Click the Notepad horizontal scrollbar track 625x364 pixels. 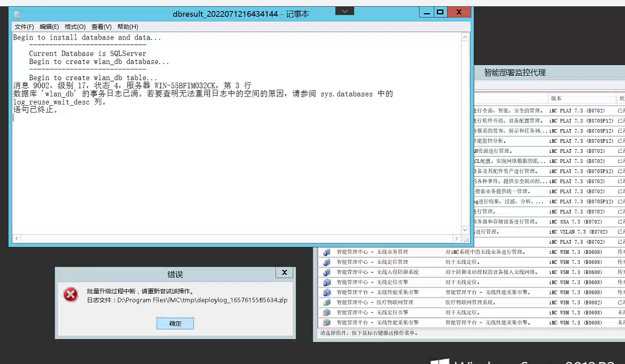[237, 239]
